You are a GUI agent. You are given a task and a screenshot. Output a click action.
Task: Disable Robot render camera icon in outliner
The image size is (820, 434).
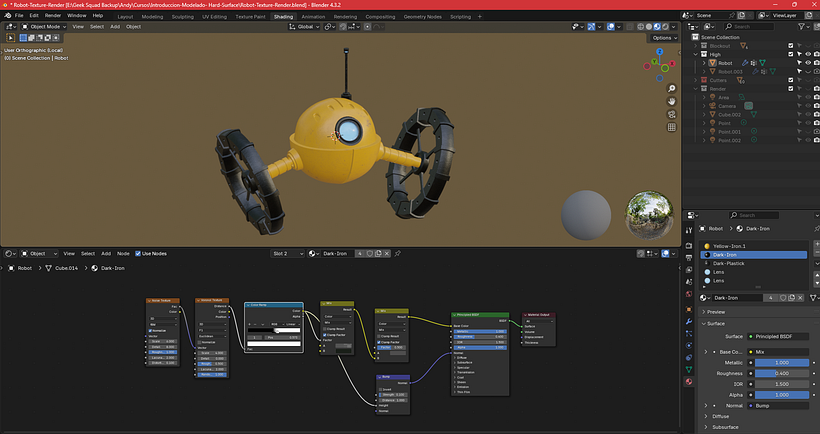pyautogui.click(x=816, y=63)
